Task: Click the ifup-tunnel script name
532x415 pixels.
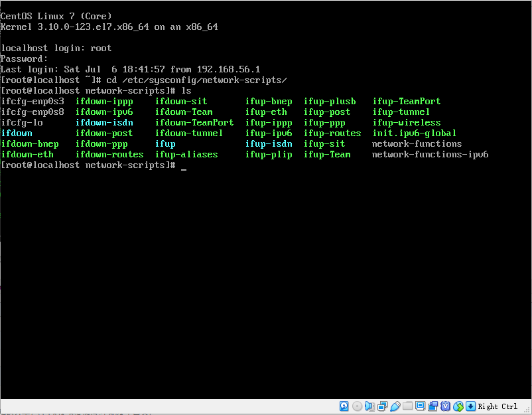Action: [x=401, y=112]
